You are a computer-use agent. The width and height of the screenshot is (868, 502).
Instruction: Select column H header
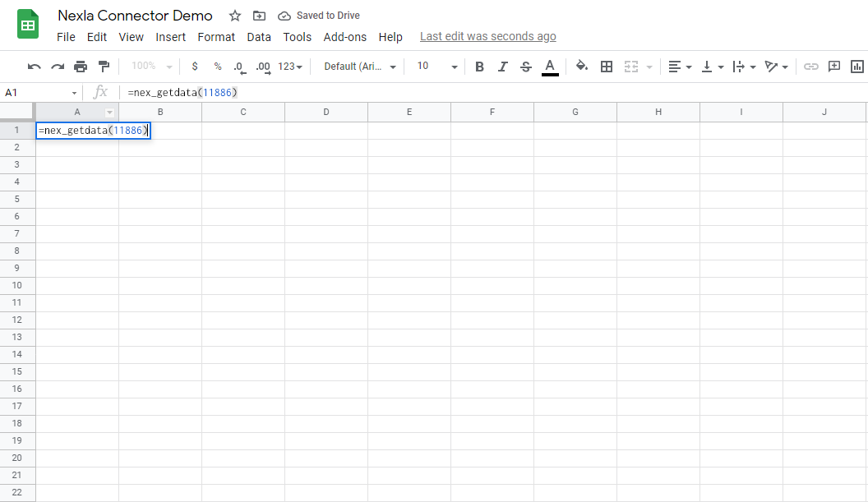[x=658, y=113]
